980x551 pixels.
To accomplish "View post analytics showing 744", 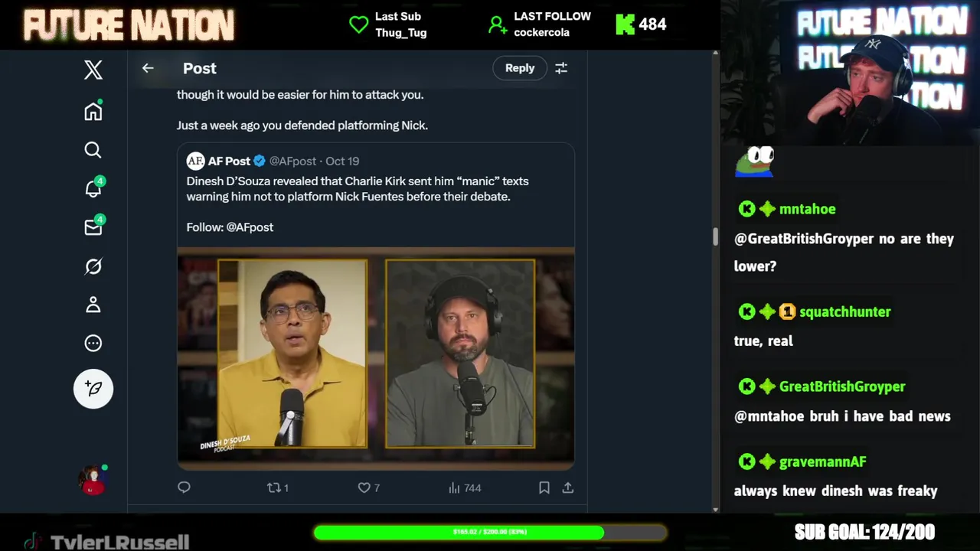I will pyautogui.click(x=465, y=487).
